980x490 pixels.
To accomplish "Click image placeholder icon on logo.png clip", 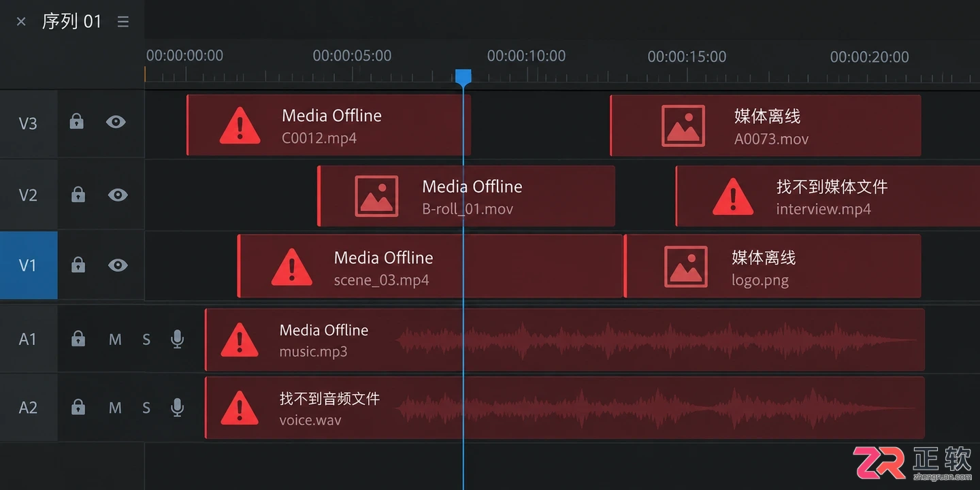I will pos(686,267).
